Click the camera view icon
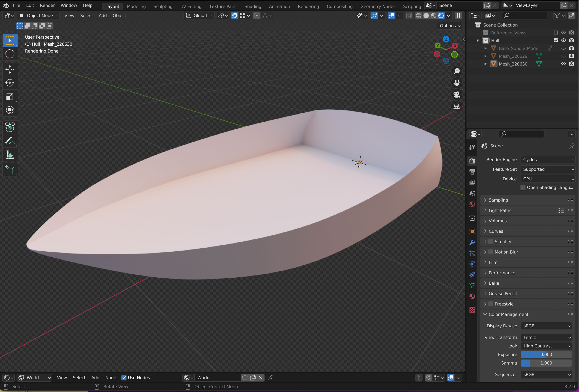579x392 pixels. pos(456,94)
